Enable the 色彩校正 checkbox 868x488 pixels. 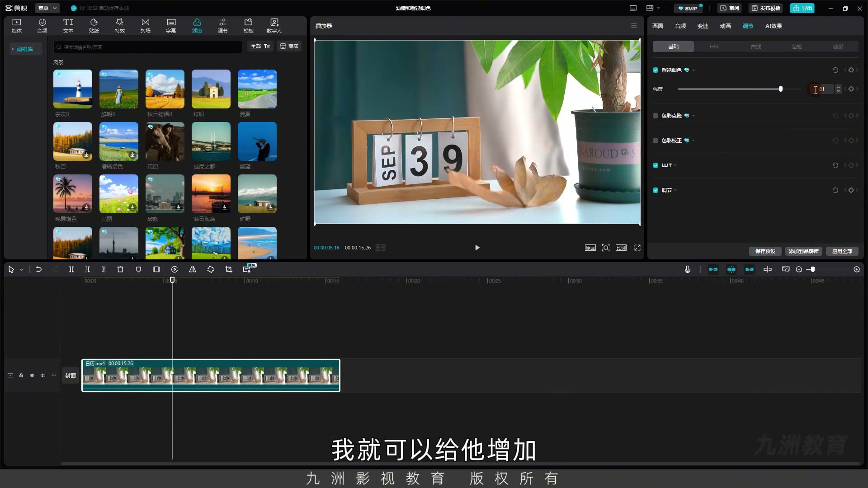pyautogui.click(x=656, y=141)
